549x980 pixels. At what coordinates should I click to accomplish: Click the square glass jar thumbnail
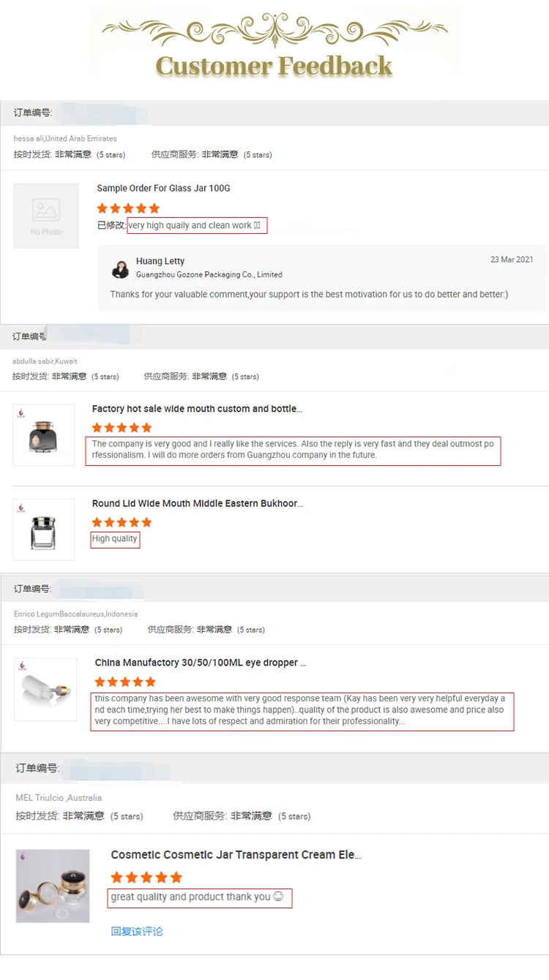point(44,529)
